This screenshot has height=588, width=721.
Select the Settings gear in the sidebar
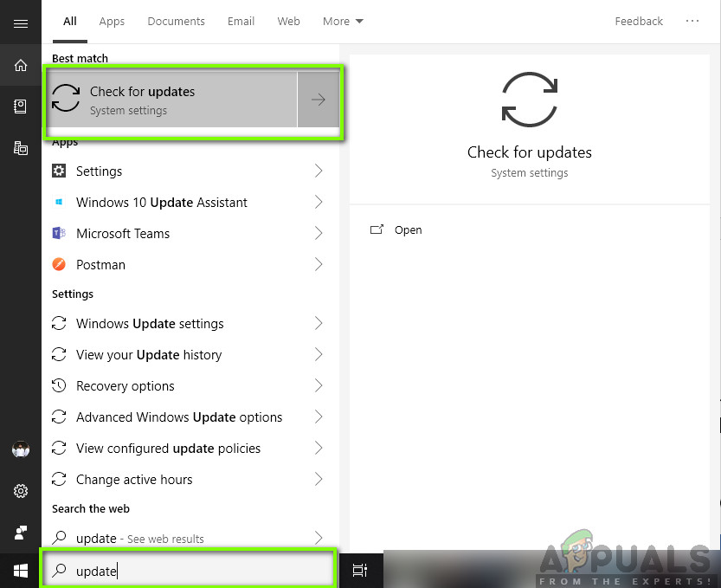pos(20,490)
